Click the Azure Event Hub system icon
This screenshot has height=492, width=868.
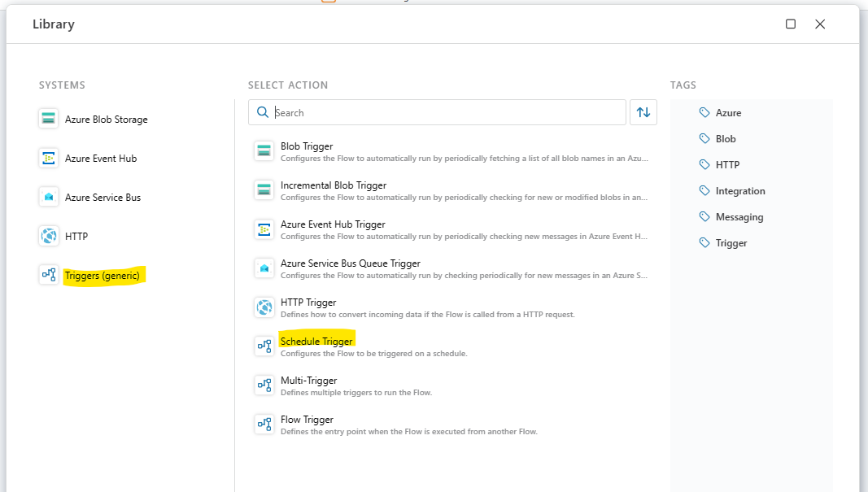(x=49, y=158)
